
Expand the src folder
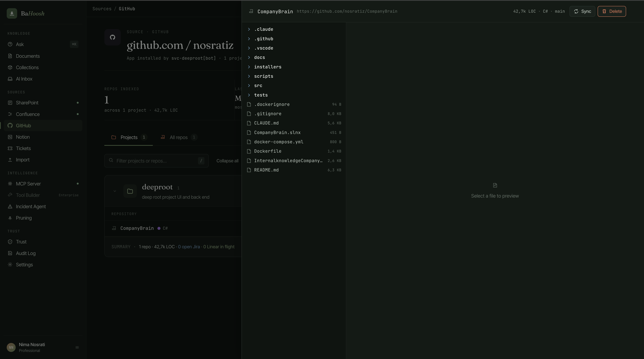(294, 86)
